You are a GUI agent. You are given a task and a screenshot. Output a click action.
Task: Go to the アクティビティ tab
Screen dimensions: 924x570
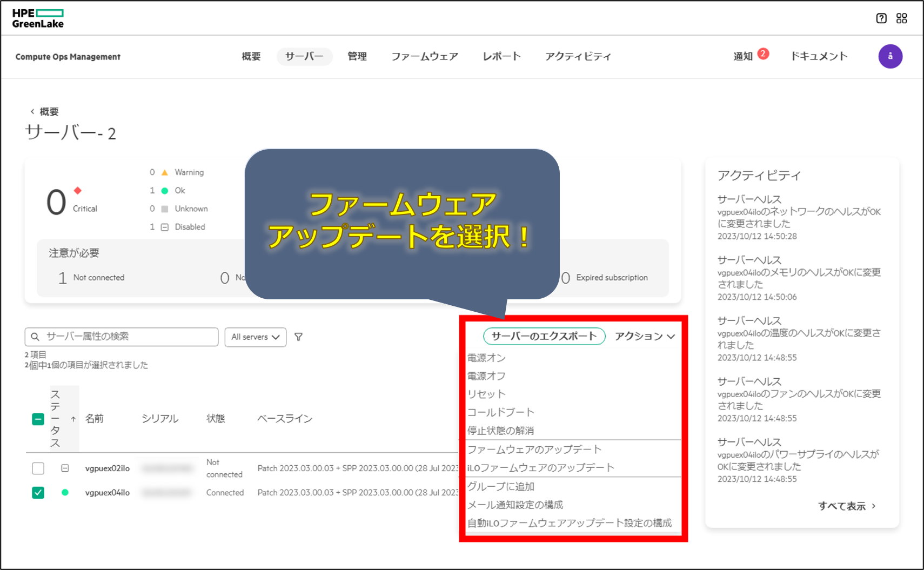pos(578,56)
